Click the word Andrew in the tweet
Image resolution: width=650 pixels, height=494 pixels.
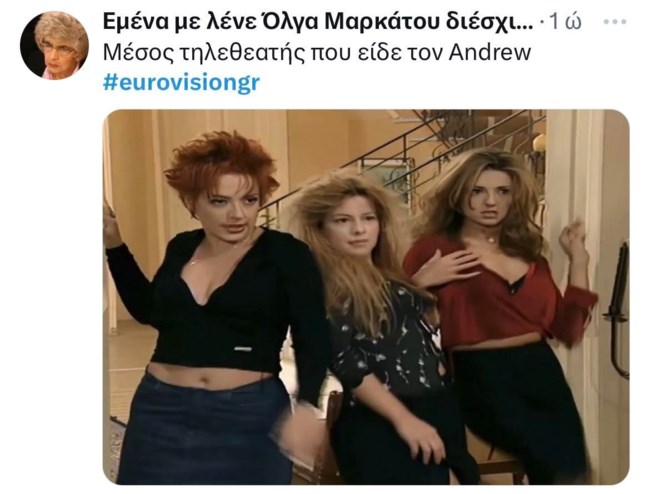[x=490, y=53]
